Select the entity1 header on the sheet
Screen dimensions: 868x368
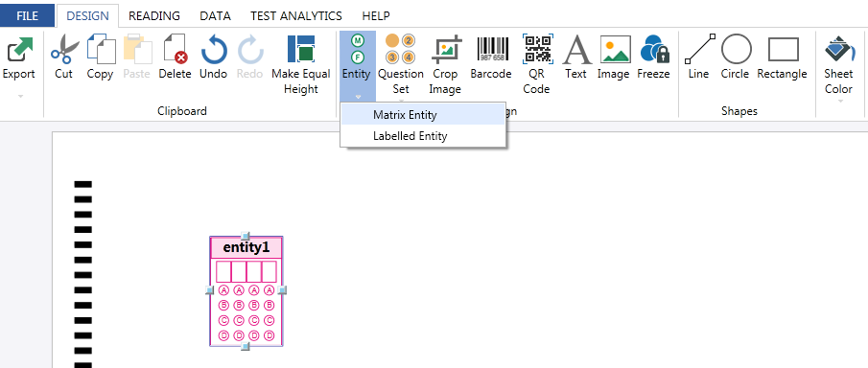pos(246,248)
